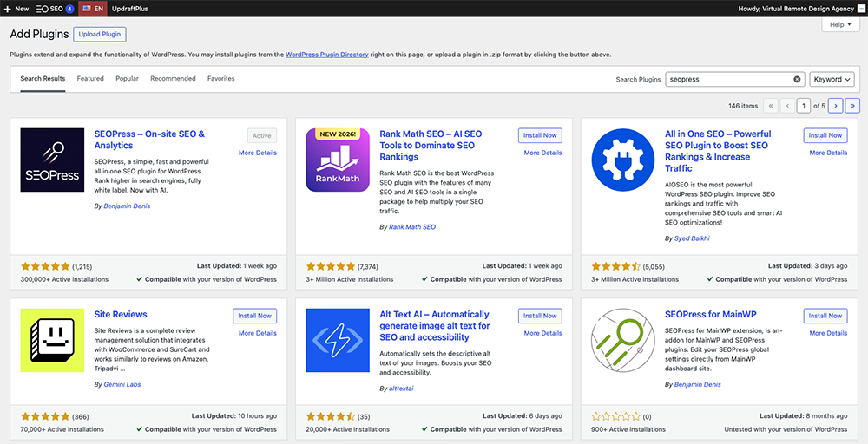Click the Alt Text AI lightning icon
The image size is (868, 444).
point(338,340)
